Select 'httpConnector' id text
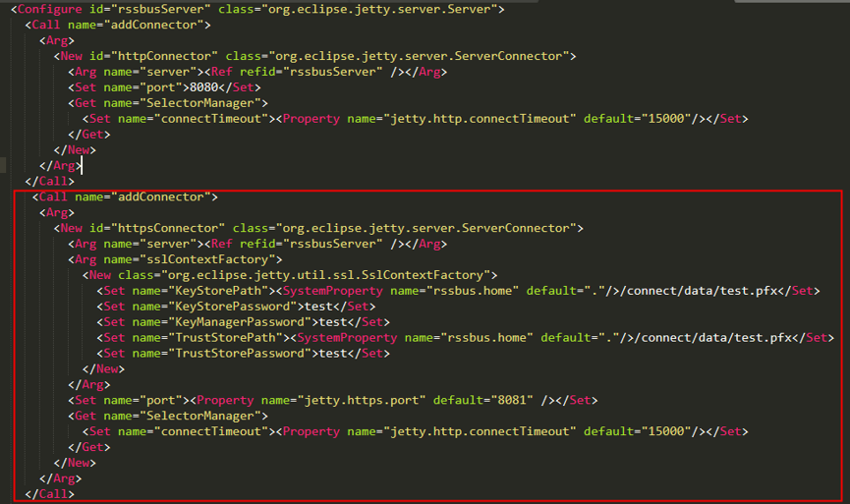850x504 pixels. point(164,56)
